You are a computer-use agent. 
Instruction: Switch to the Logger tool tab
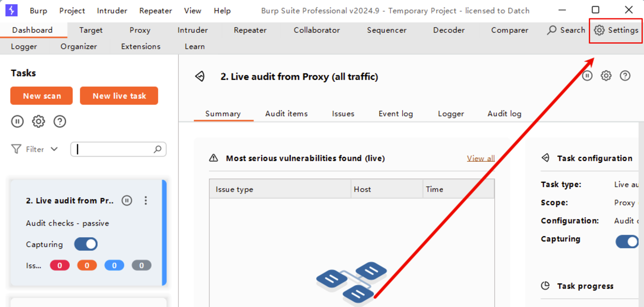point(24,46)
